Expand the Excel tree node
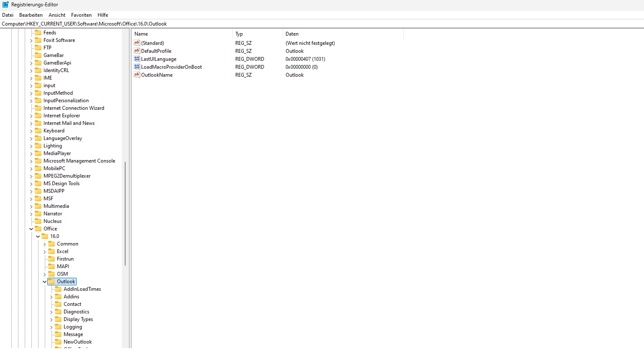644x362 pixels. 44,251
